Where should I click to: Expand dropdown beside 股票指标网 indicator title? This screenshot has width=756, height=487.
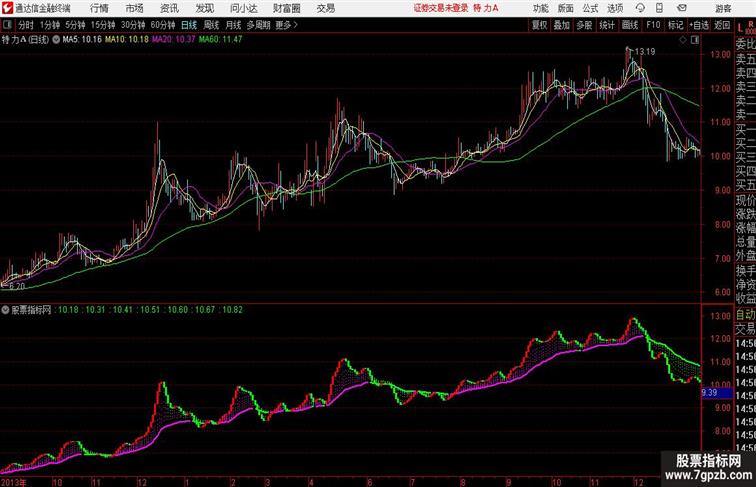coord(5,310)
